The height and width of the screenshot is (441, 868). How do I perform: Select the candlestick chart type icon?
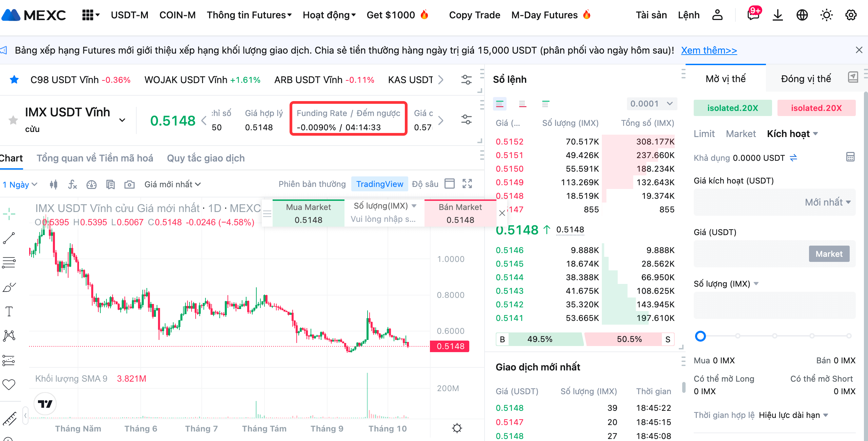(x=53, y=184)
